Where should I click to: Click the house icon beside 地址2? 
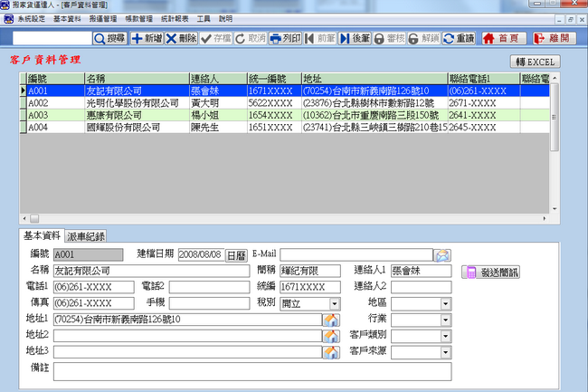click(x=331, y=336)
